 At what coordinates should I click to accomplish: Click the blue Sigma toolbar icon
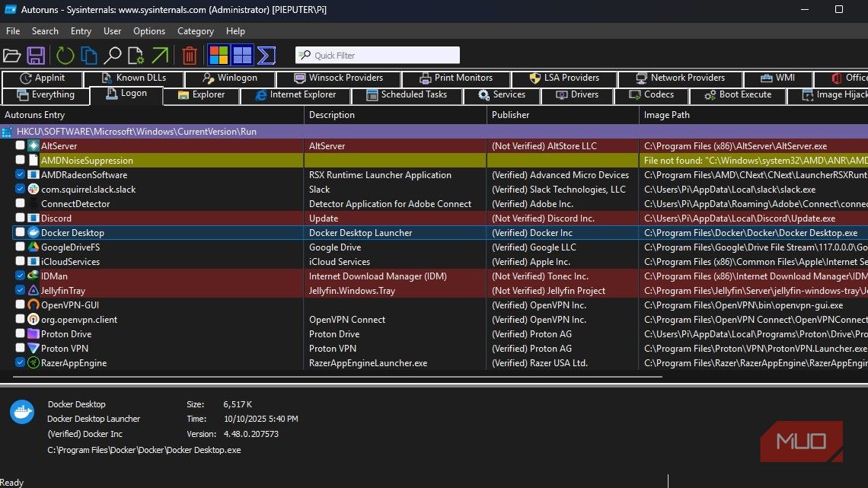266,56
